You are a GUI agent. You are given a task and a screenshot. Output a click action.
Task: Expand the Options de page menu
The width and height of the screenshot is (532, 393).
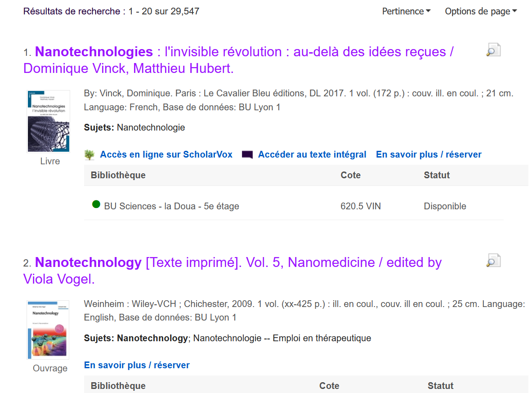(481, 11)
